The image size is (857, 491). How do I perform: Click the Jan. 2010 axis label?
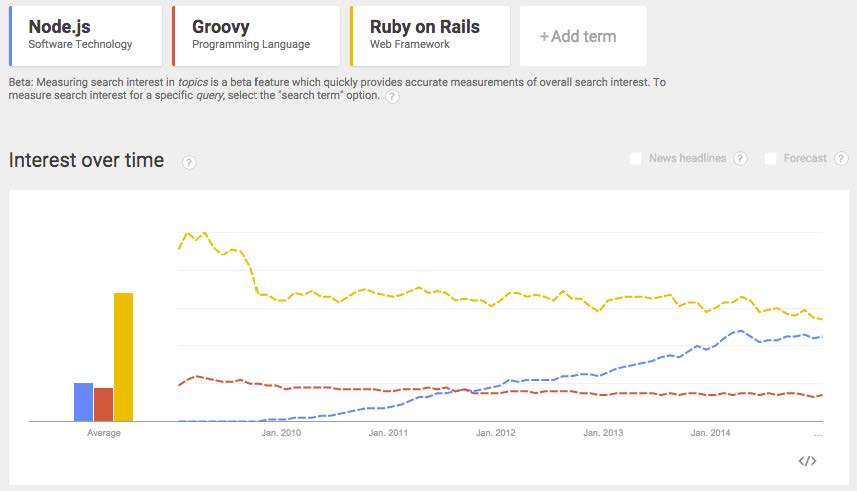tap(281, 432)
